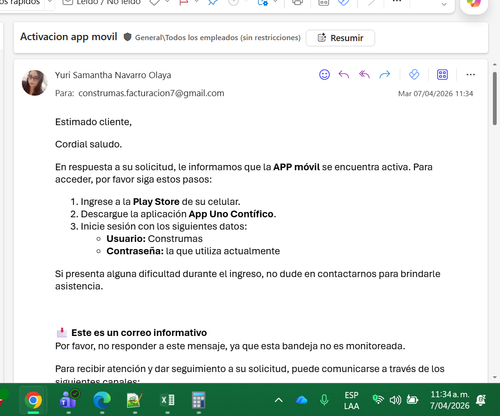This screenshot has width=500, height=416.
Task: Open the dropdown arrow next to flag icon
Action: [x=196, y=2]
